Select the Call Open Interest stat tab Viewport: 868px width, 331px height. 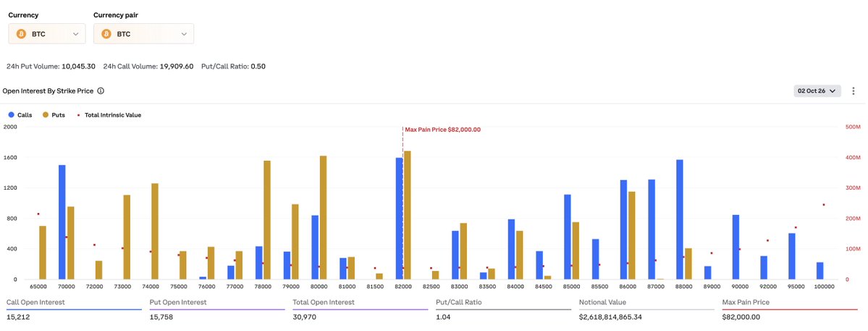coord(74,310)
